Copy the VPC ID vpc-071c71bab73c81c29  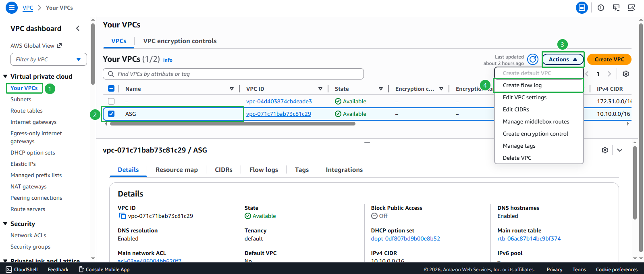coord(123,216)
